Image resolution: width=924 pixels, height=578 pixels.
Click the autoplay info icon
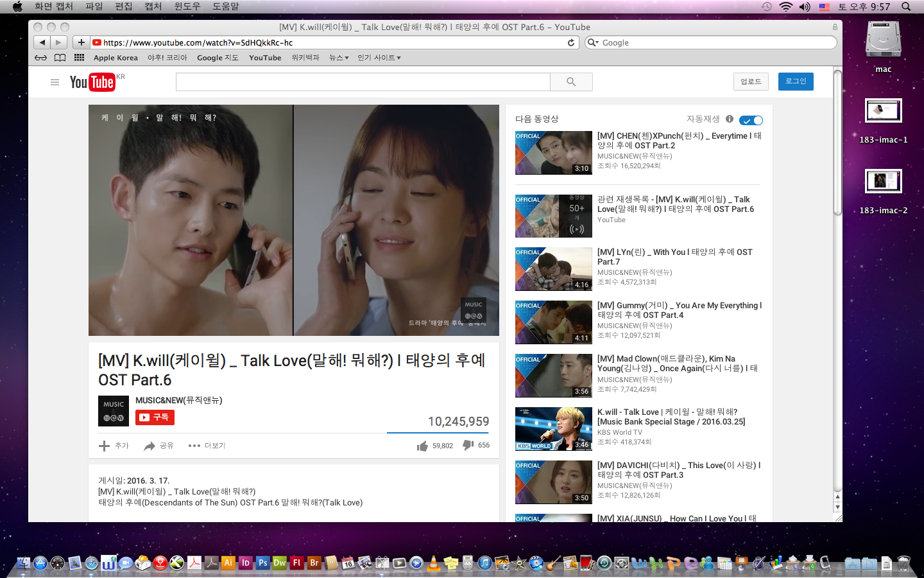tap(730, 119)
